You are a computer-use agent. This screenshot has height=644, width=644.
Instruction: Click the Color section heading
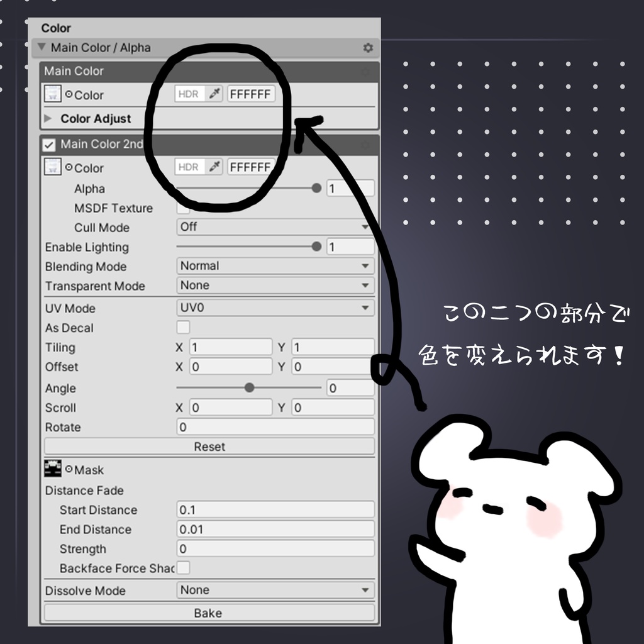click(x=56, y=28)
